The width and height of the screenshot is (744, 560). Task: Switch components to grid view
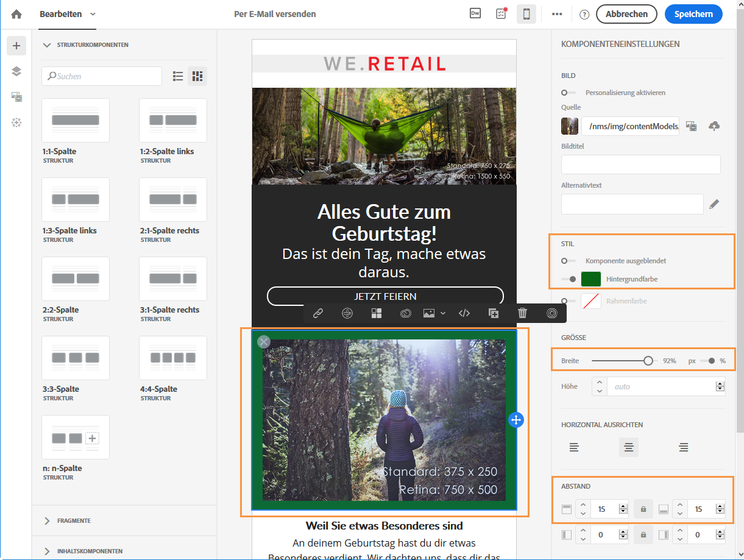[197, 76]
